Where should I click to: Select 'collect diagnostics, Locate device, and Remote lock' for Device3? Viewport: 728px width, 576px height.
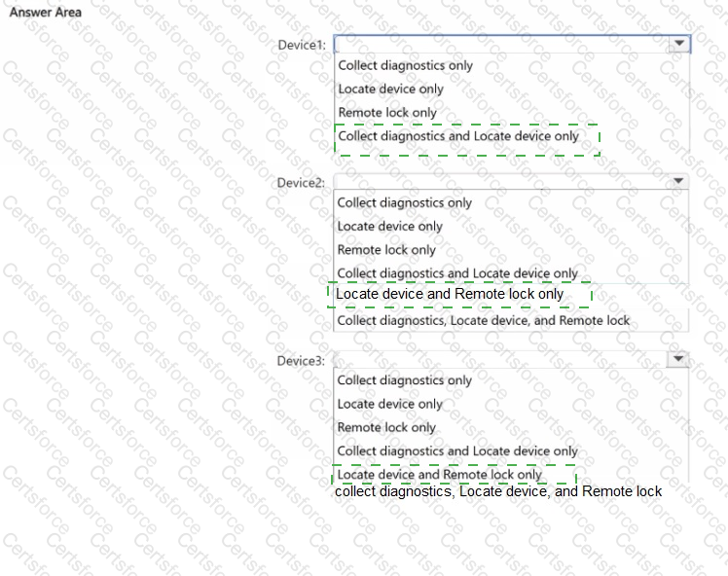coord(498,491)
